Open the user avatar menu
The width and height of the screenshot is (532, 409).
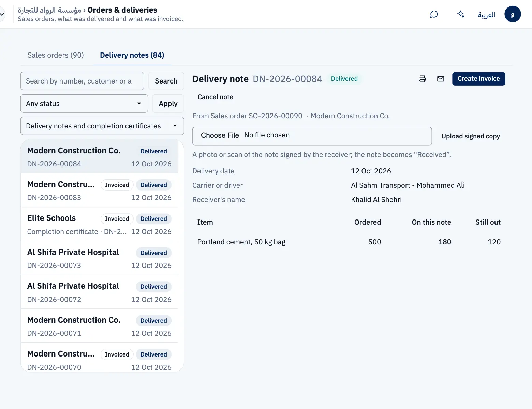pos(513,14)
